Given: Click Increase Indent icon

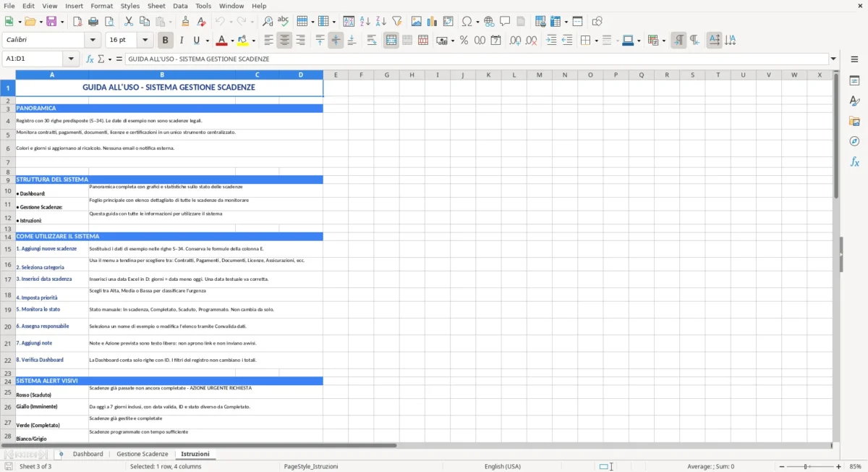Looking at the screenshot, I should pos(551,41).
